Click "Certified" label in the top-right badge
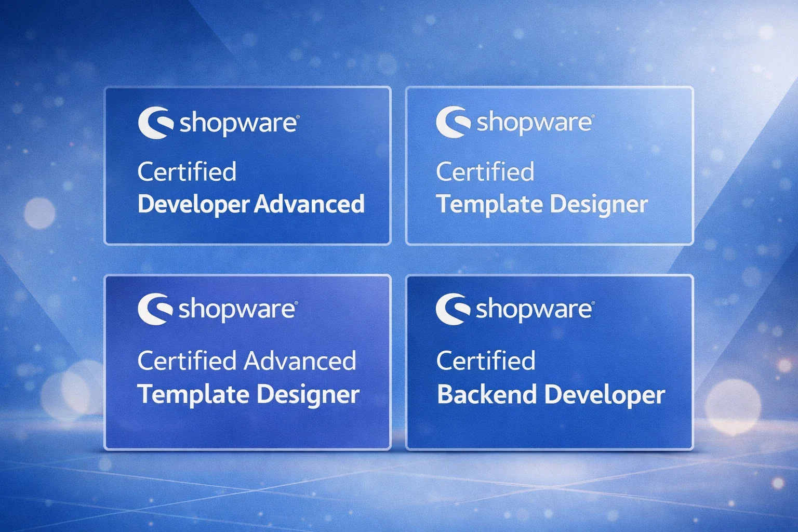The image size is (798, 532). click(485, 172)
